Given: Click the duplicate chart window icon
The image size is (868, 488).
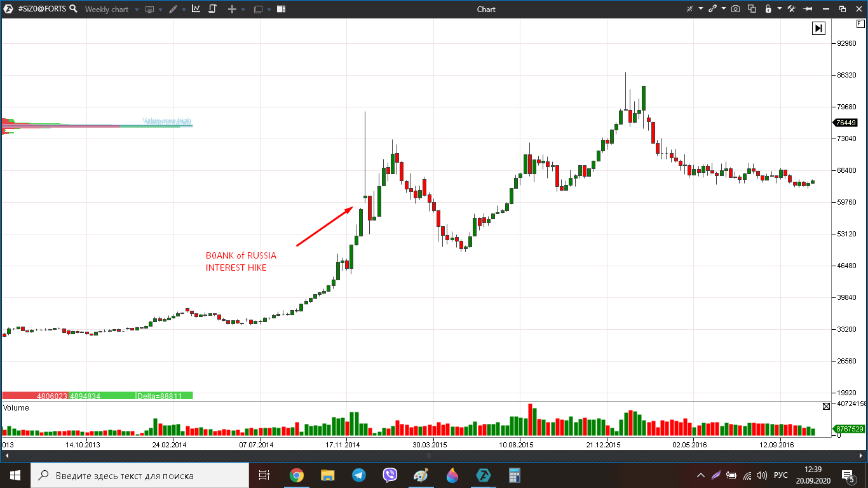Looking at the screenshot, I should click(752, 9).
